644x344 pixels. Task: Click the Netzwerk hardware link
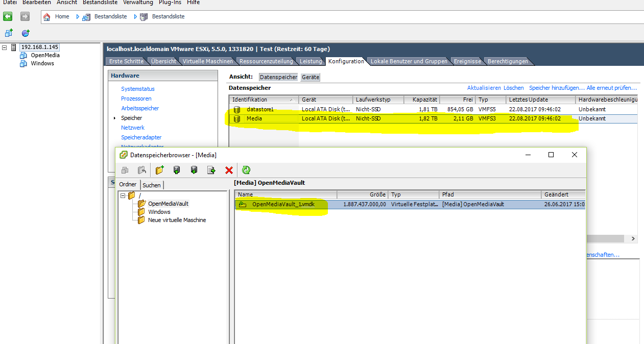pyautogui.click(x=133, y=128)
